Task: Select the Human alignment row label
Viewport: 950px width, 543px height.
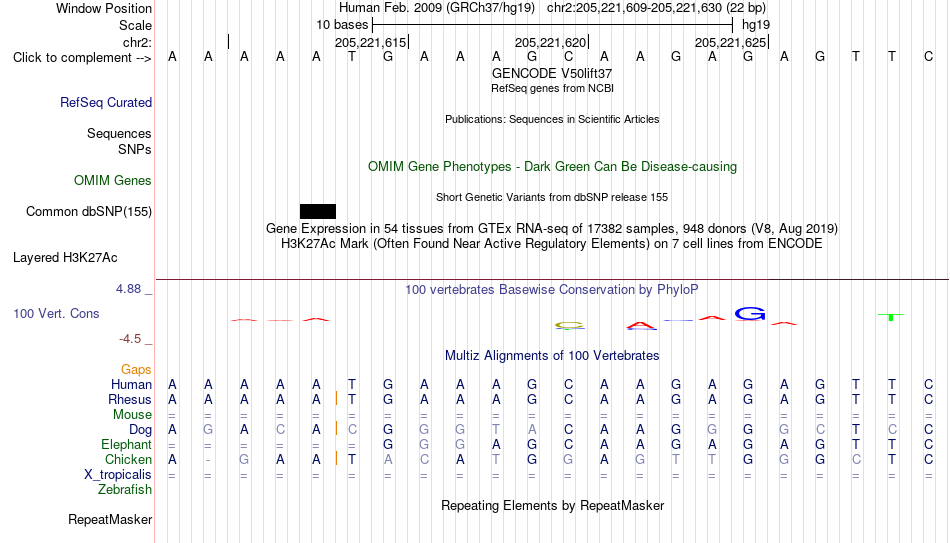Action: 131,385
